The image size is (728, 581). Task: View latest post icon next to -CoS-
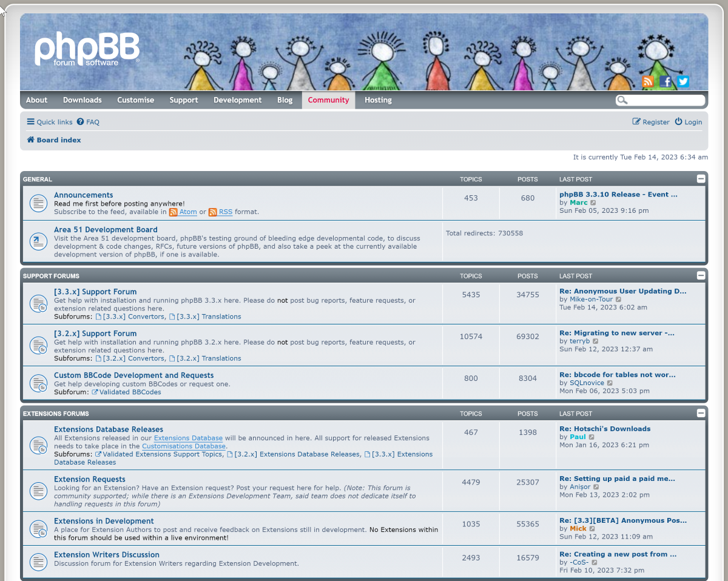(595, 563)
